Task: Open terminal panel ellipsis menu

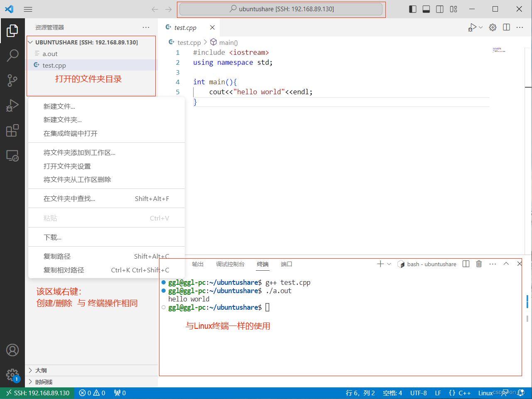Action: pyautogui.click(x=493, y=264)
